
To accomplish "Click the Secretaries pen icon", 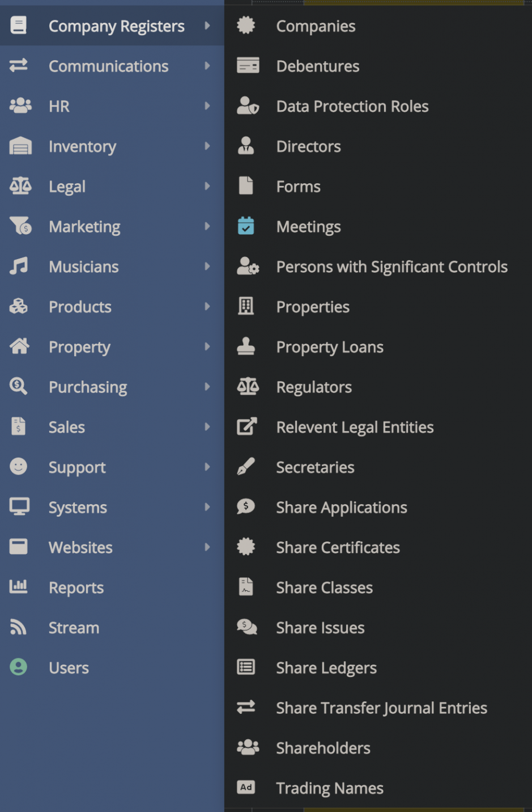I will (246, 467).
